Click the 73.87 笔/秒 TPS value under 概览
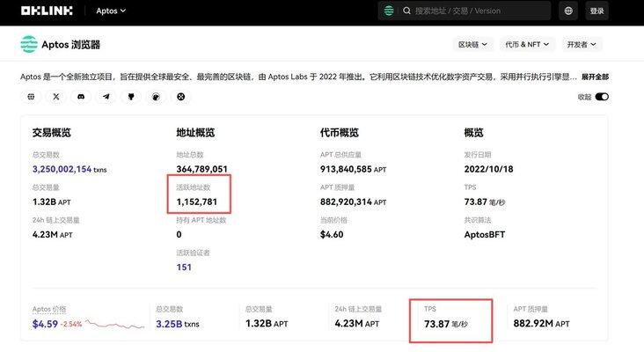The width and height of the screenshot is (644, 352). pos(485,202)
